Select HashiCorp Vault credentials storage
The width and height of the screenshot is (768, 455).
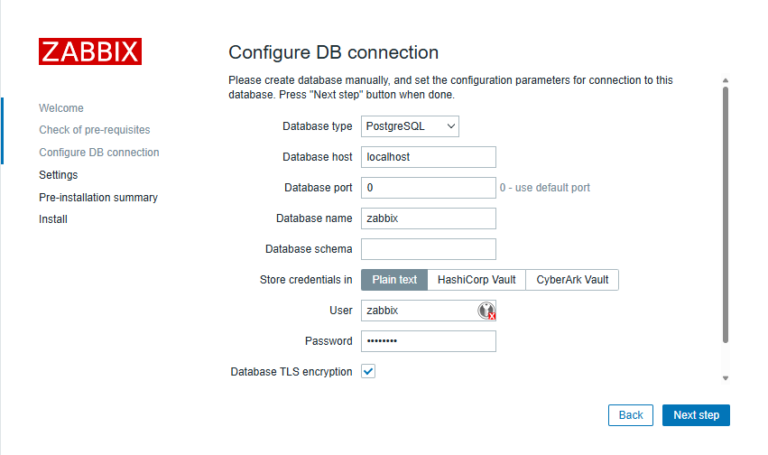tap(477, 280)
